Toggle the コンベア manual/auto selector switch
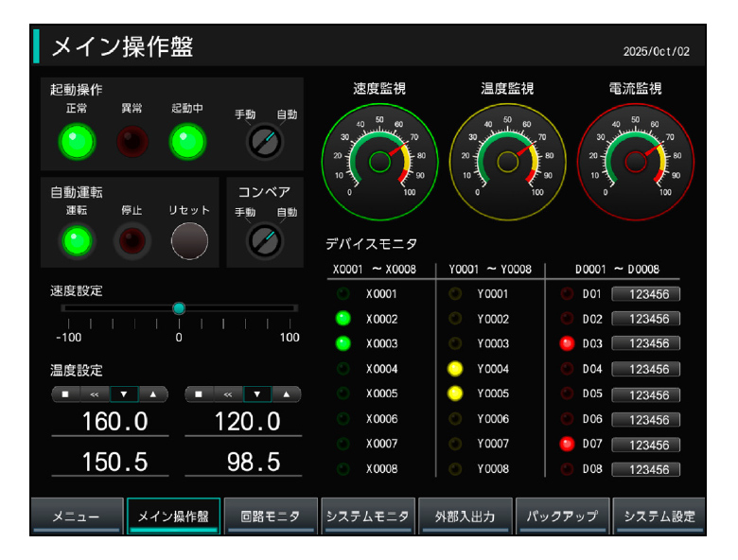 click(264, 241)
